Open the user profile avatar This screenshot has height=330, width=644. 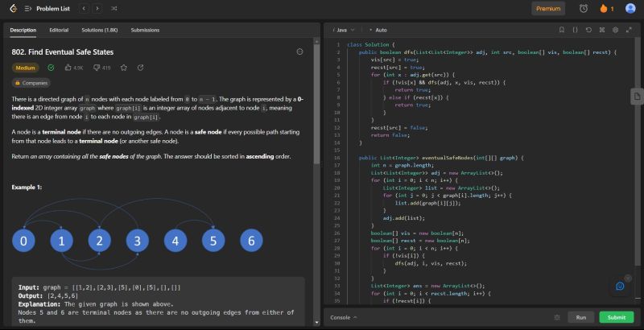[x=630, y=9]
